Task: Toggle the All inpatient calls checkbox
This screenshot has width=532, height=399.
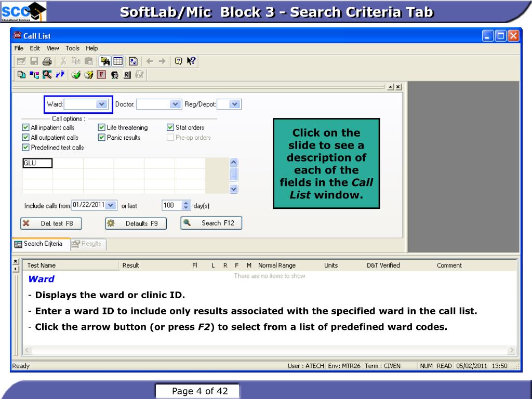Action: click(25, 128)
